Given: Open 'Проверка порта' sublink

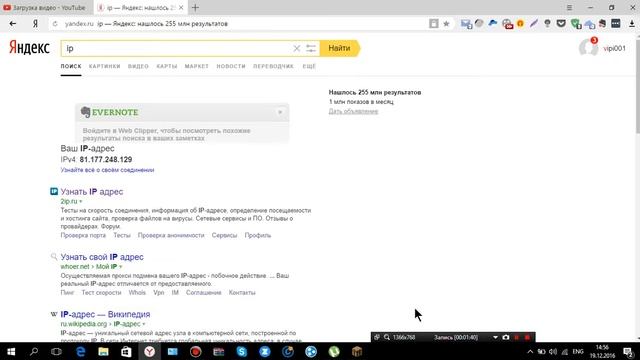Looking at the screenshot, I should [83, 236].
